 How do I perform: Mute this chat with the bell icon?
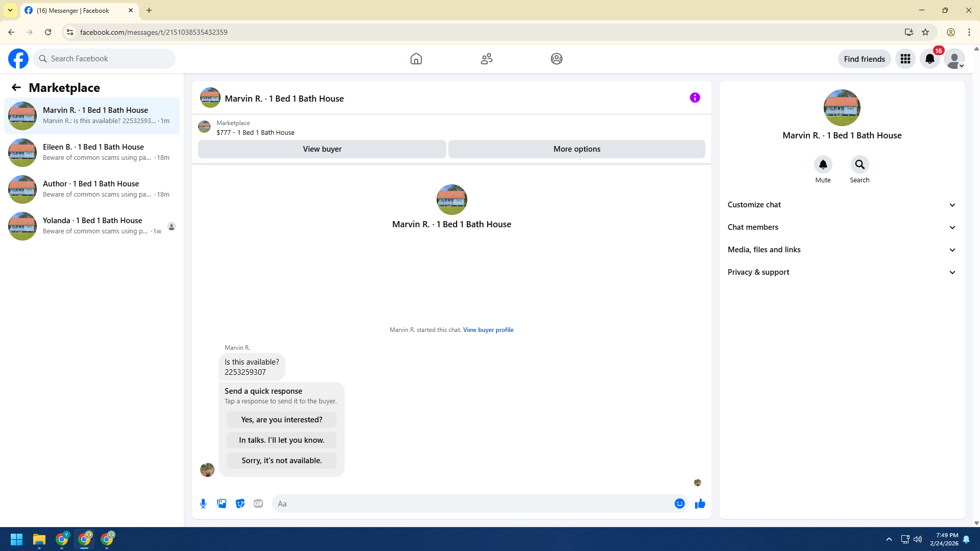coord(823,164)
